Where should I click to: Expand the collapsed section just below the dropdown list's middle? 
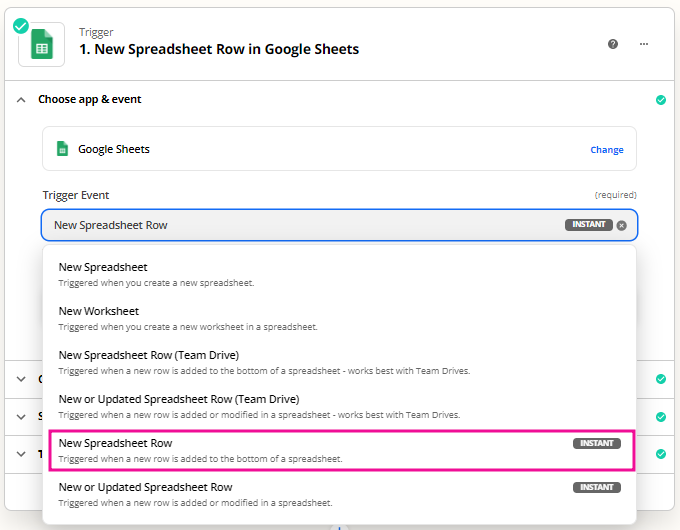pos(22,416)
